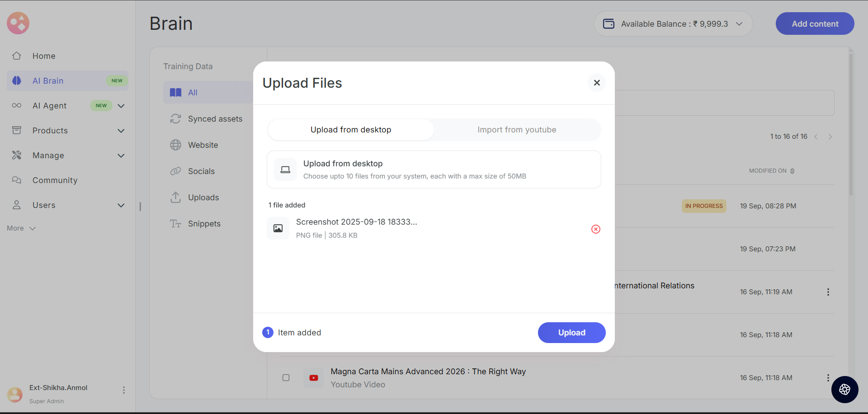Open the row options for Magna Carta video

828,378
